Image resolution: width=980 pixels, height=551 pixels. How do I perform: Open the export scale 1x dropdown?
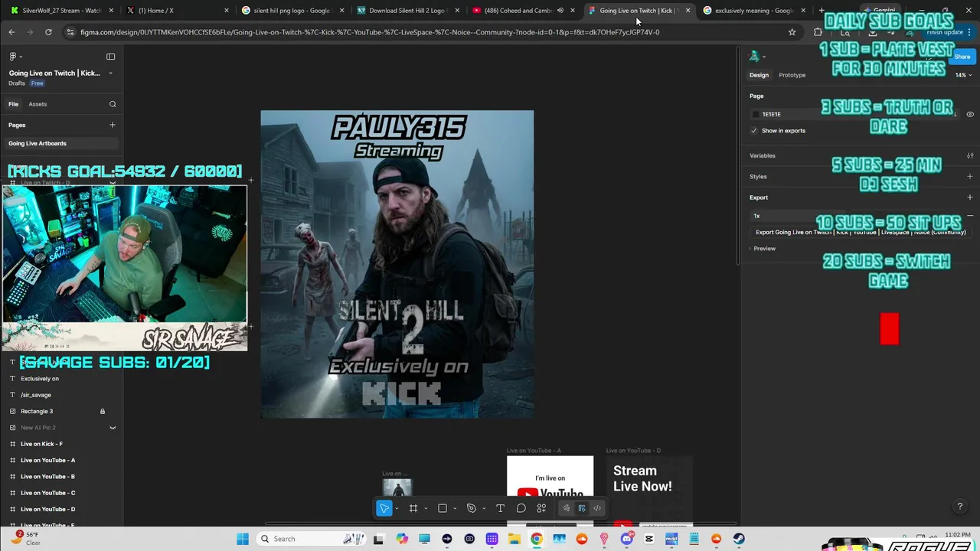pos(796,216)
